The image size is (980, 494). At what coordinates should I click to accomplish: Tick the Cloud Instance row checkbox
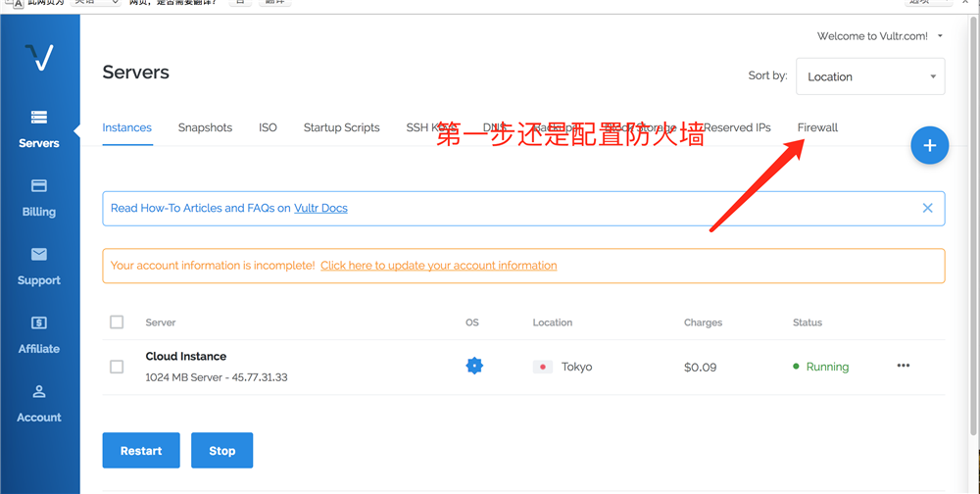[x=117, y=367]
